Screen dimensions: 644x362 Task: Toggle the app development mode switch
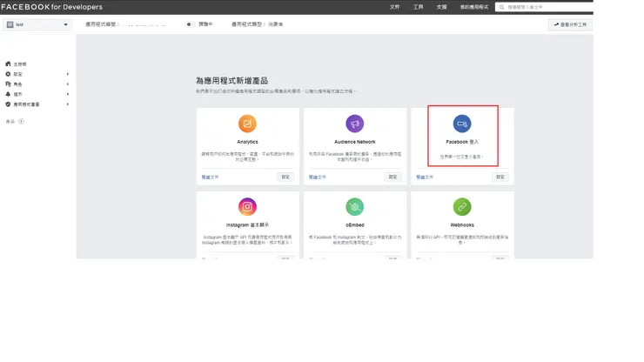point(189,24)
